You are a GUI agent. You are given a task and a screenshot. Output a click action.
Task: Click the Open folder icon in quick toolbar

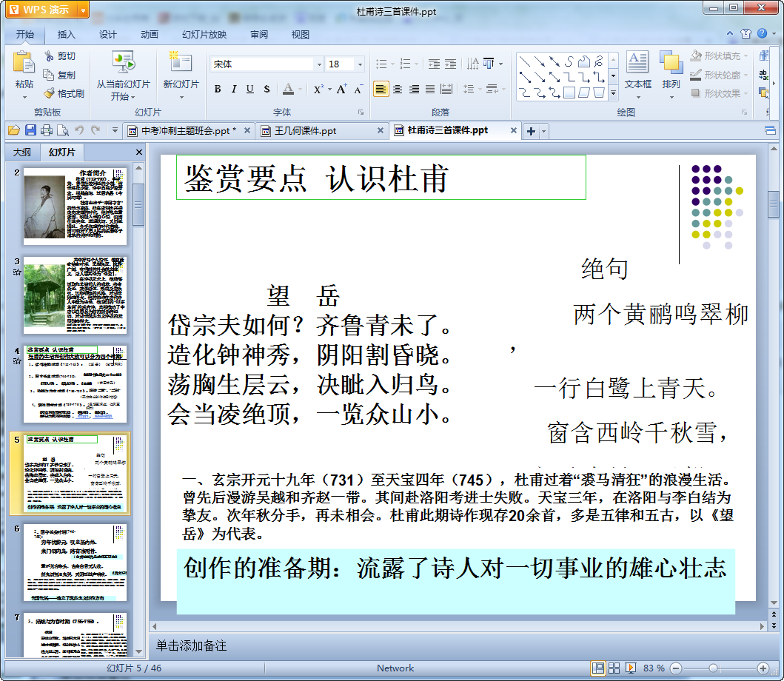[x=14, y=130]
